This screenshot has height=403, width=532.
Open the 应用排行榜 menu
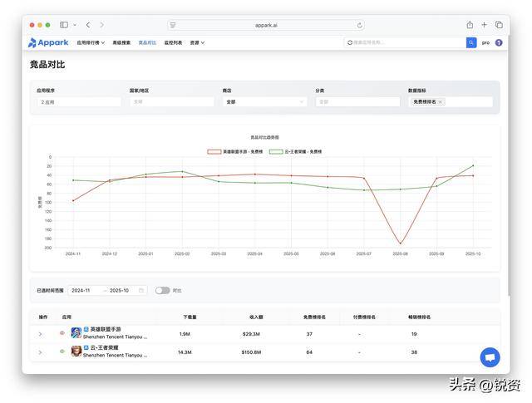(90, 42)
